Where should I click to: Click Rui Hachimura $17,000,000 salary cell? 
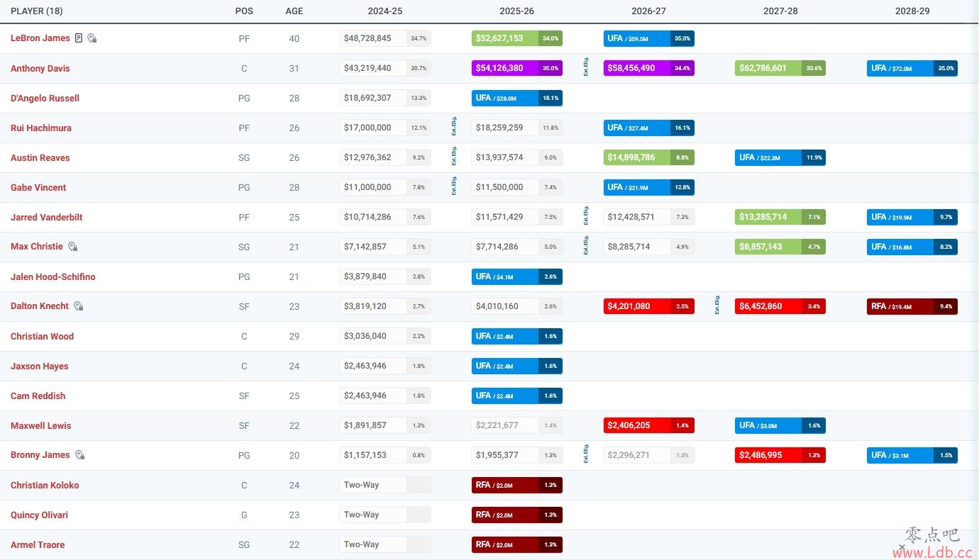coord(385,128)
